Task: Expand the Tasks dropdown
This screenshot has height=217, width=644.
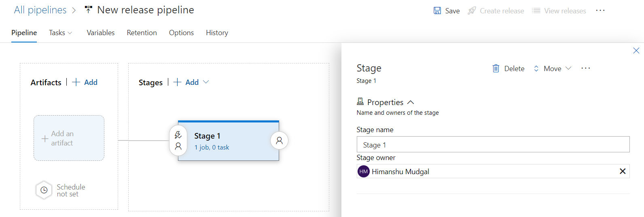Action: (x=61, y=33)
